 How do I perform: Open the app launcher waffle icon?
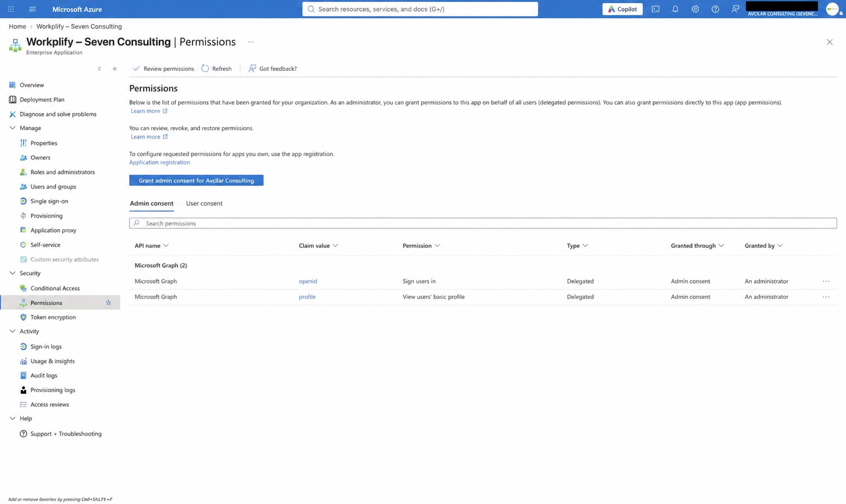click(10, 9)
